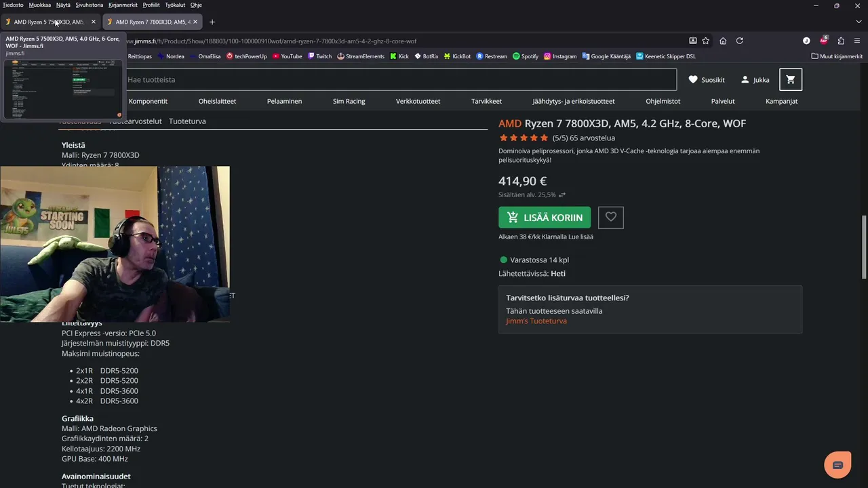This screenshot has height=488, width=868.
Task: Expand Muut kirjanmerkit bookmarks folder
Action: tap(837, 56)
